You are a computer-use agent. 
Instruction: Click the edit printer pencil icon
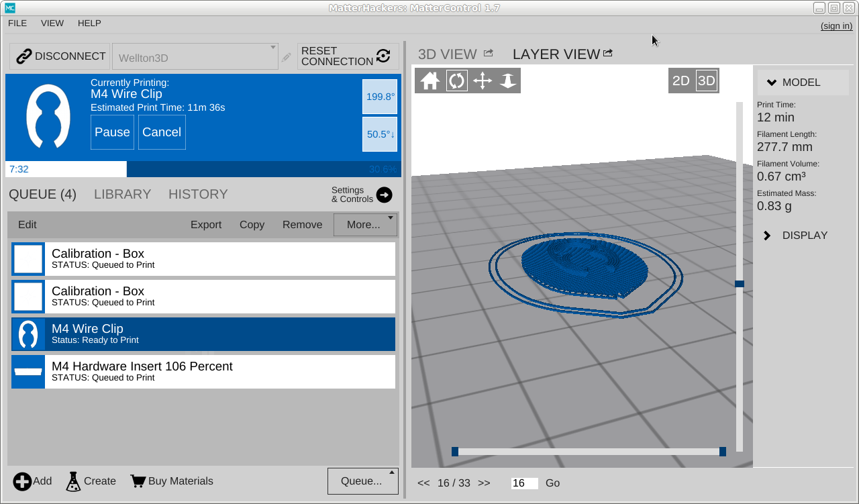click(x=287, y=58)
